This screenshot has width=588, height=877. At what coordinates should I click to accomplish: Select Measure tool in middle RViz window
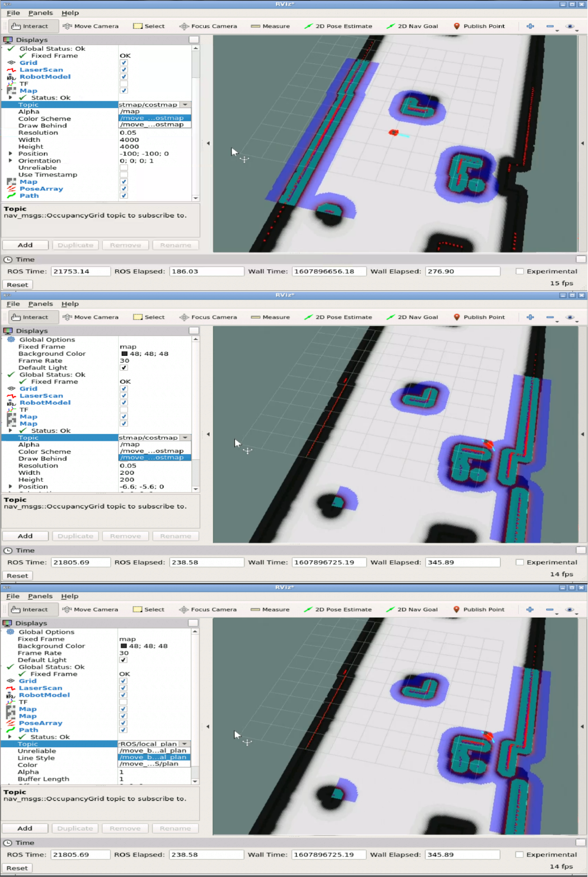pyautogui.click(x=270, y=317)
